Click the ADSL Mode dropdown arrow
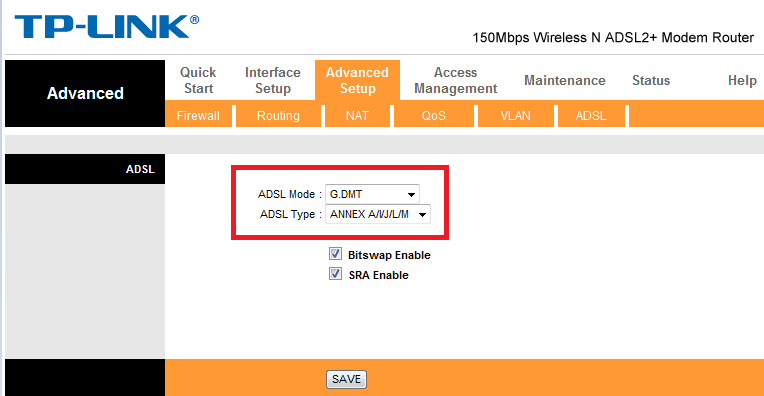The image size is (764, 396). tap(412, 195)
